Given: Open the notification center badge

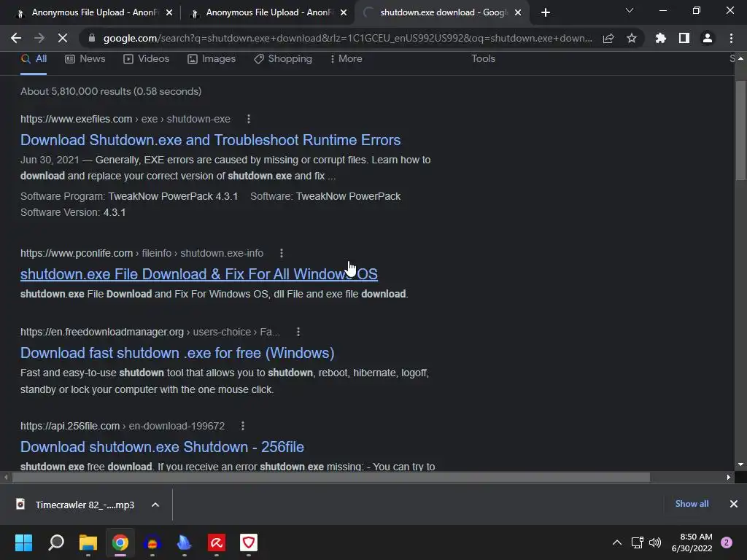Looking at the screenshot, I should [727, 542].
